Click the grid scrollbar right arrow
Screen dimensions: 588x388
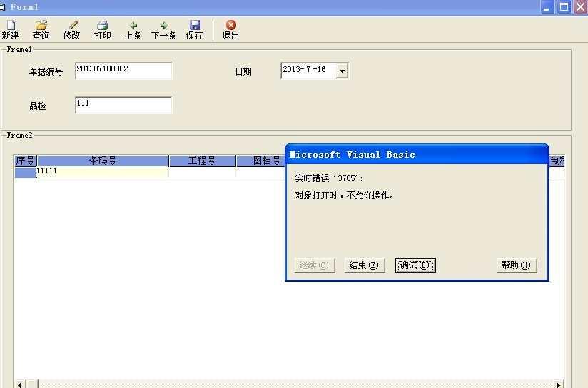[x=559, y=384]
